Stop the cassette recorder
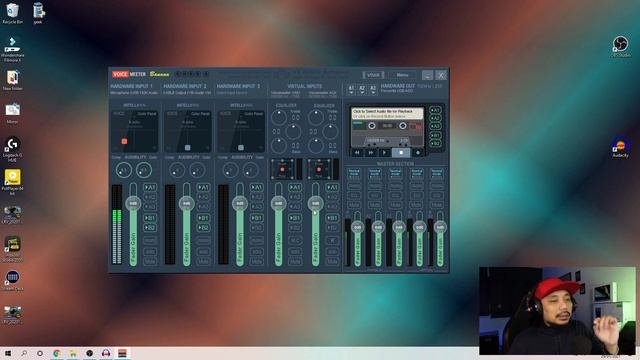 401,153
